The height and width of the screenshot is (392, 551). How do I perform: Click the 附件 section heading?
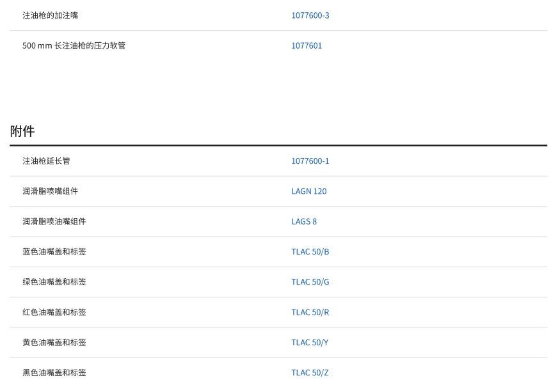[x=22, y=131]
